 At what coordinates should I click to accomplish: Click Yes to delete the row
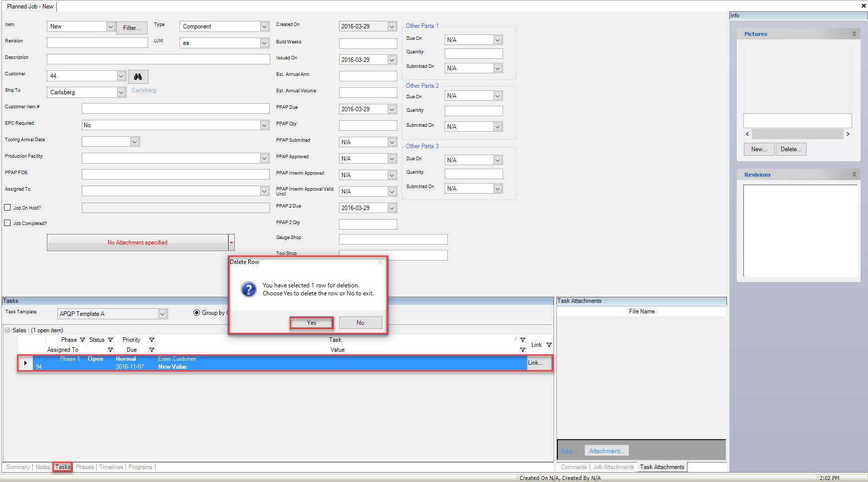coord(312,323)
